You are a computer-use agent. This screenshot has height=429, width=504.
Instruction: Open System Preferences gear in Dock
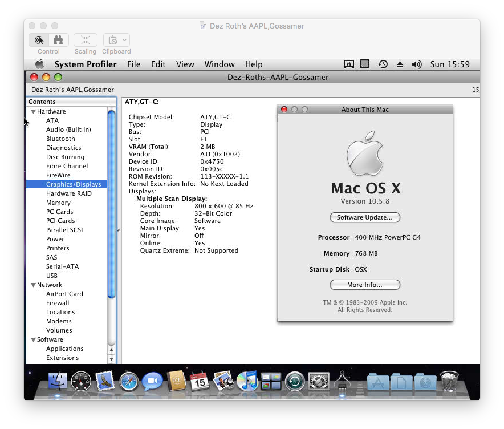[x=319, y=381]
